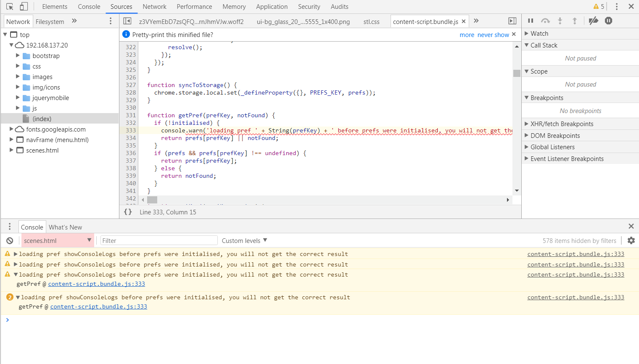Click the console Filter input field
639x364 pixels.
click(x=158, y=240)
